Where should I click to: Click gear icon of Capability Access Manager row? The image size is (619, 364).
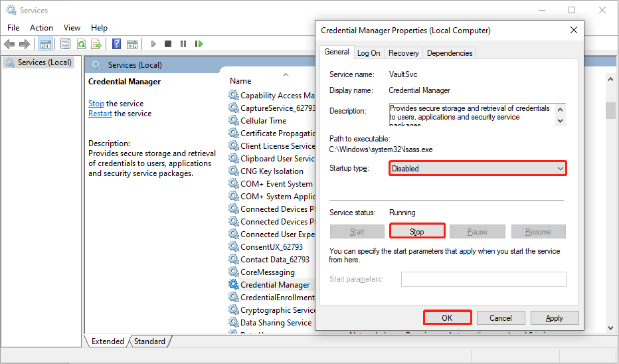click(x=234, y=95)
